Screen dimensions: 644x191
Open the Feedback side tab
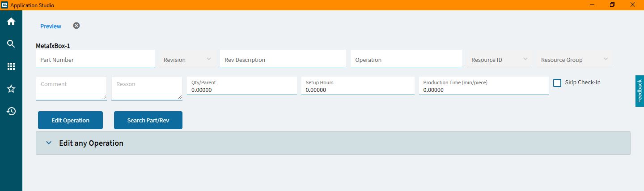point(640,91)
